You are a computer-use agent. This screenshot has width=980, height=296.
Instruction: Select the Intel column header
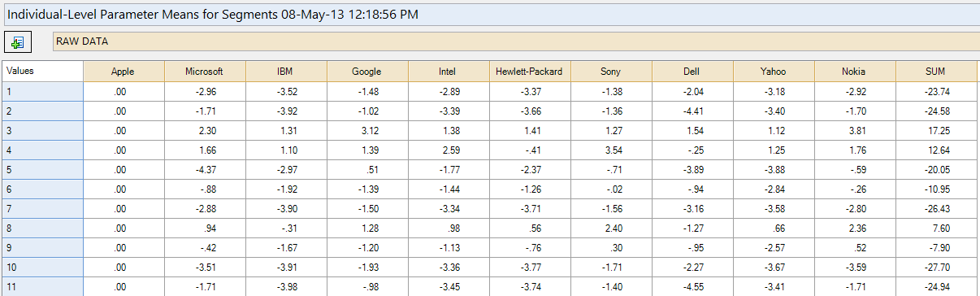tap(448, 72)
